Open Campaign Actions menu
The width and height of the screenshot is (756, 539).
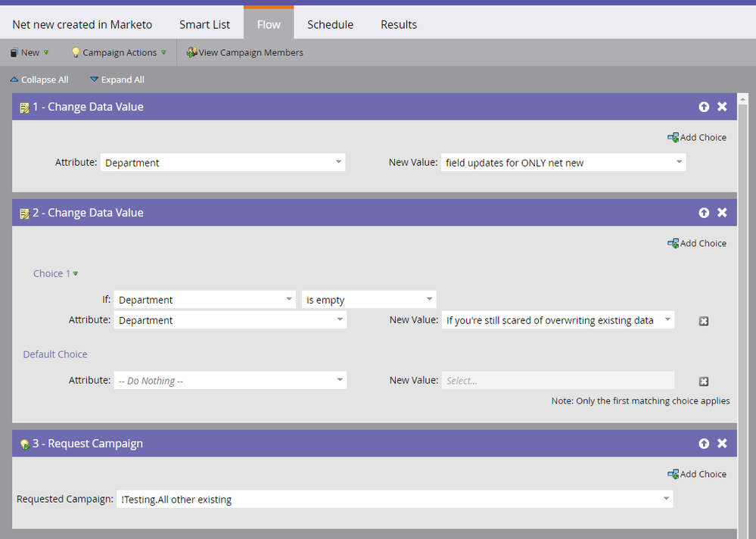tap(119, 52)
